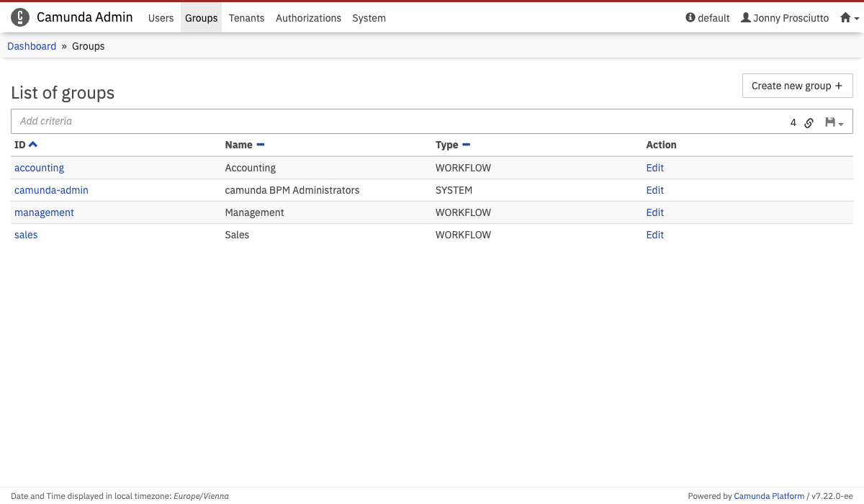Click the Camunda logo icon
The height and width of the screenshot is (504, 864).
[x=20, y=17]
